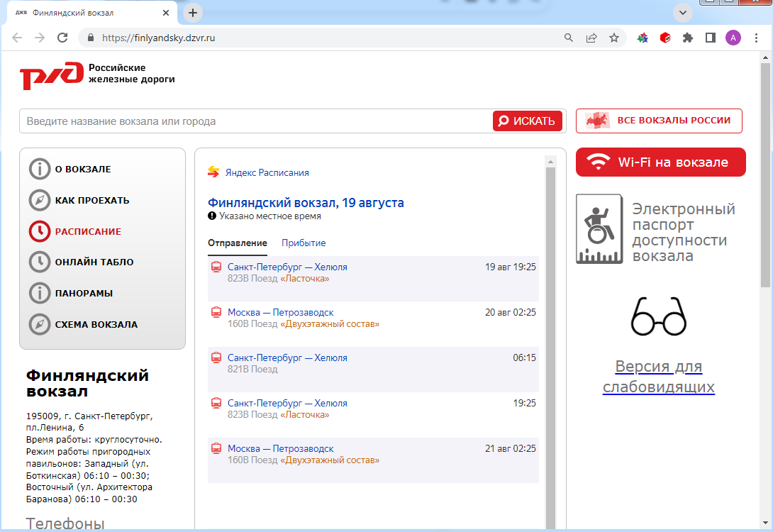Click the share page icon in address bar
The height and width of the screenshot is (532, 773).
click(x=591, y=38)
